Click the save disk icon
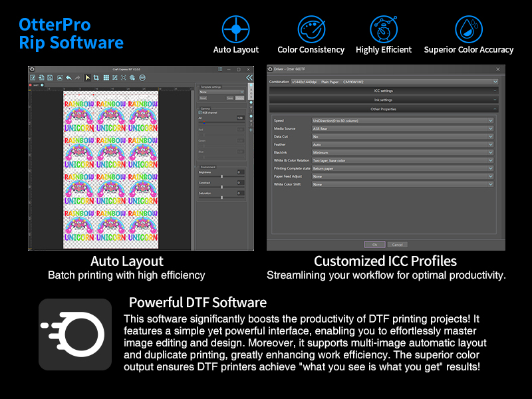532x399 pixels. pyautogui.click(x=50, y=78)
